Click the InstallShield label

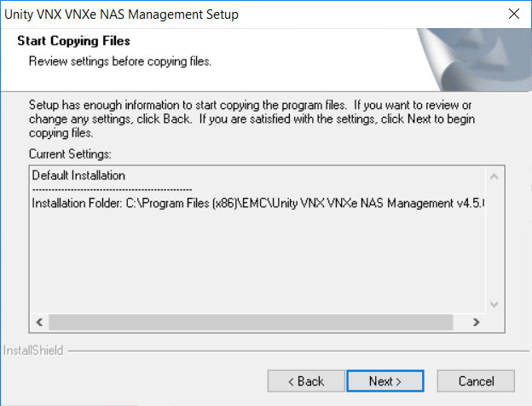click(32, 350)
